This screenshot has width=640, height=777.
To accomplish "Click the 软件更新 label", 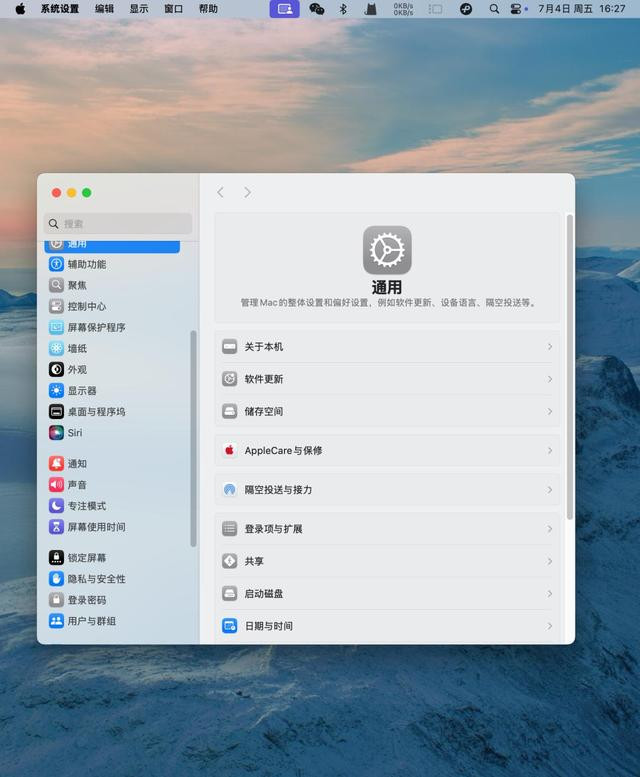I will (264, 379).
